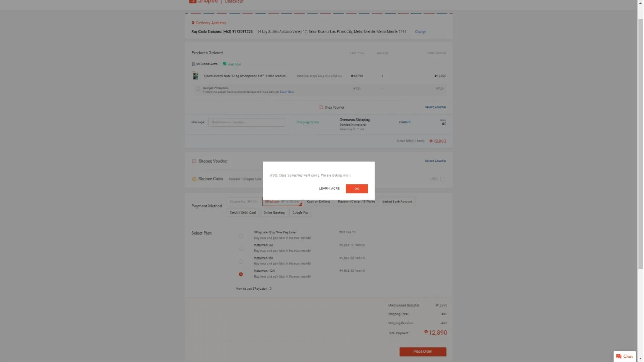Choose Cash on Delivery payment method
The height and width of the screenshot is (362, 644).
(x=318, y=202)
